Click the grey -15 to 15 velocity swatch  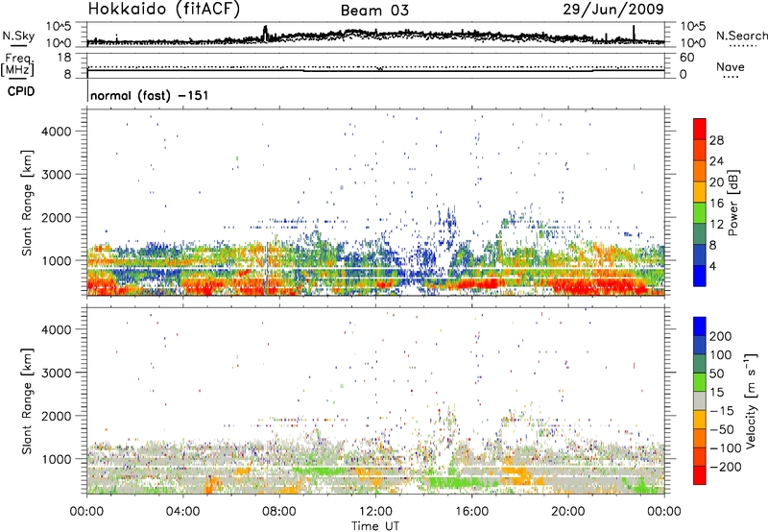tap(700, 400)
